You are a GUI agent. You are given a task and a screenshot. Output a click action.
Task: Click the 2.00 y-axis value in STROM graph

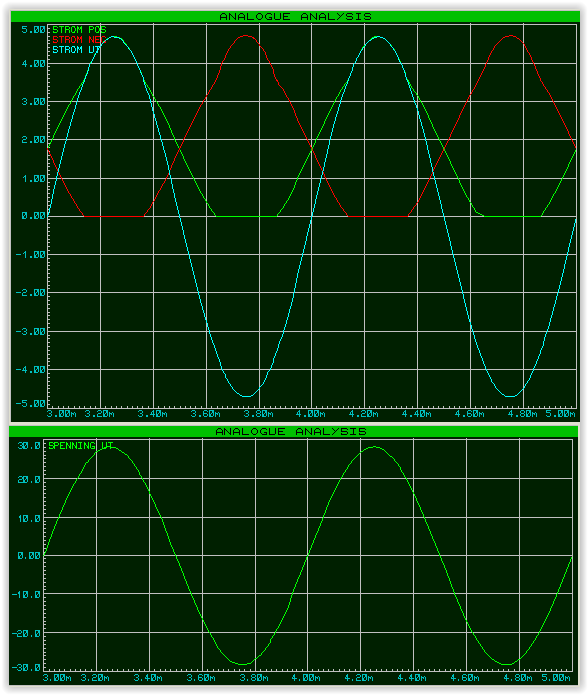pyautogui.click(x=33, y=140)
